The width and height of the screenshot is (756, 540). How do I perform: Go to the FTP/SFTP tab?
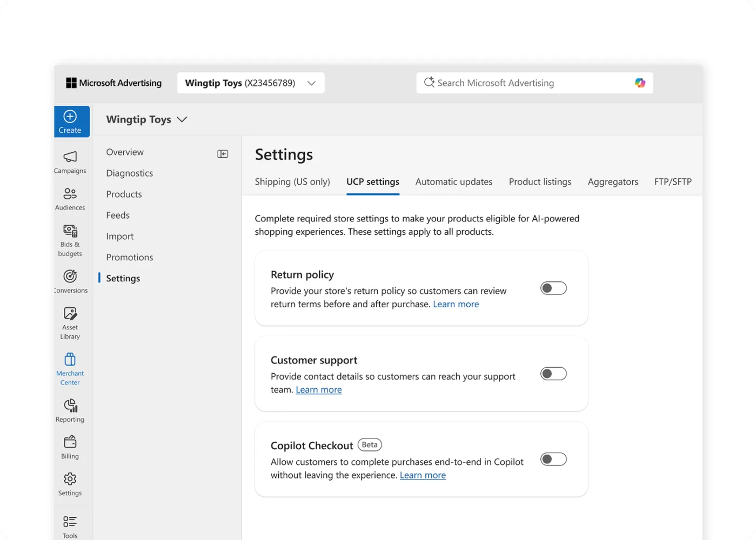point(673,182)
